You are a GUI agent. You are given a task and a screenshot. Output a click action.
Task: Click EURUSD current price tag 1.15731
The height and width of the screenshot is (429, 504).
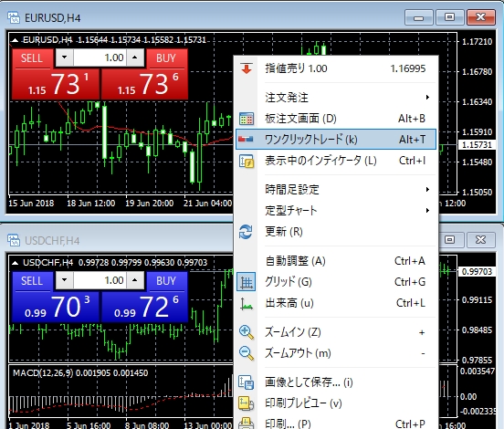[x=477, y=145]
